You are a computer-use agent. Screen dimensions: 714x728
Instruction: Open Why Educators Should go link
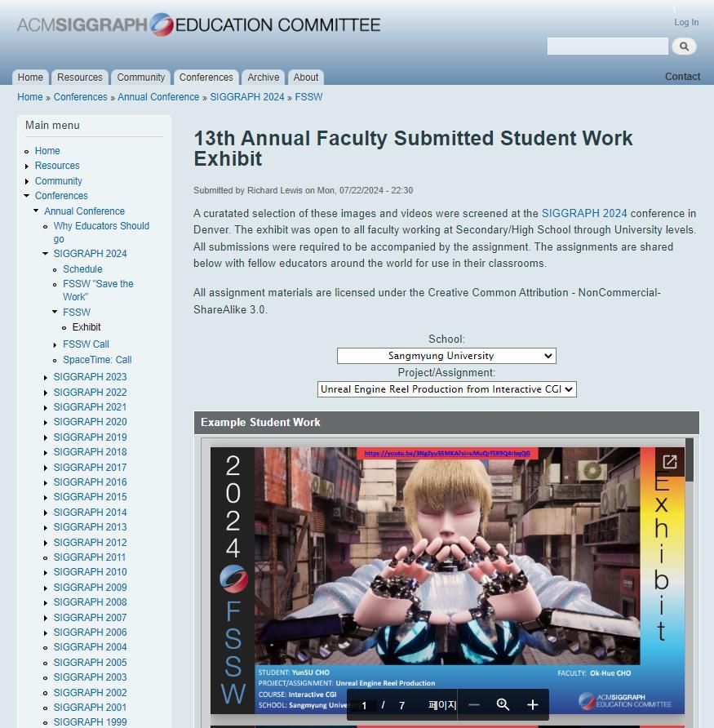[101, 232]
